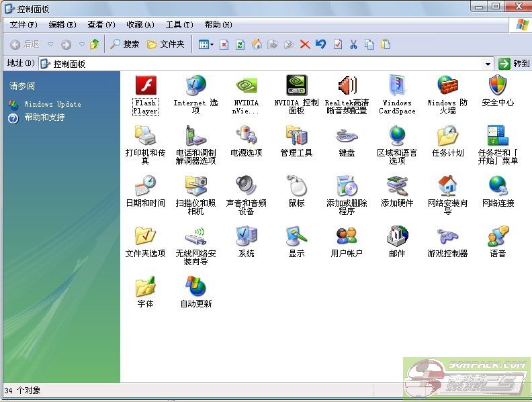
Task: Open the Flash Player control panel item
Action: (x=145, y=87)
